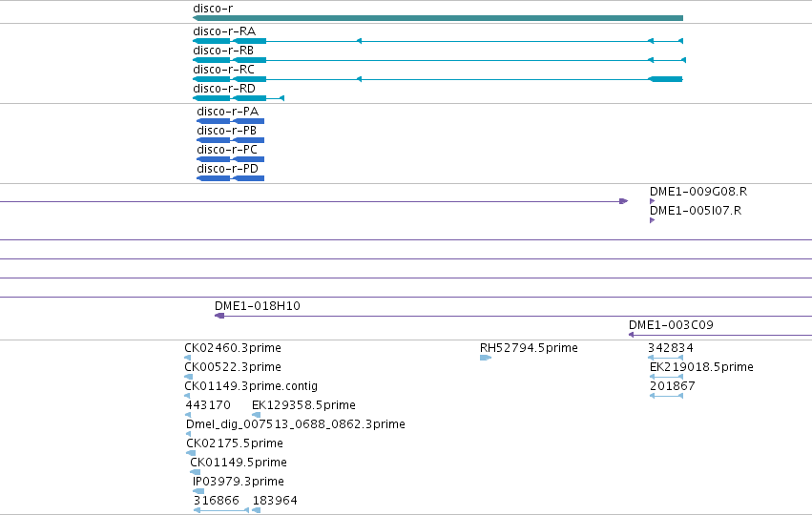Click the Dmel_dig_007513_0688_0862.3prime label
812x515 pixels.
tap(296, 424)
